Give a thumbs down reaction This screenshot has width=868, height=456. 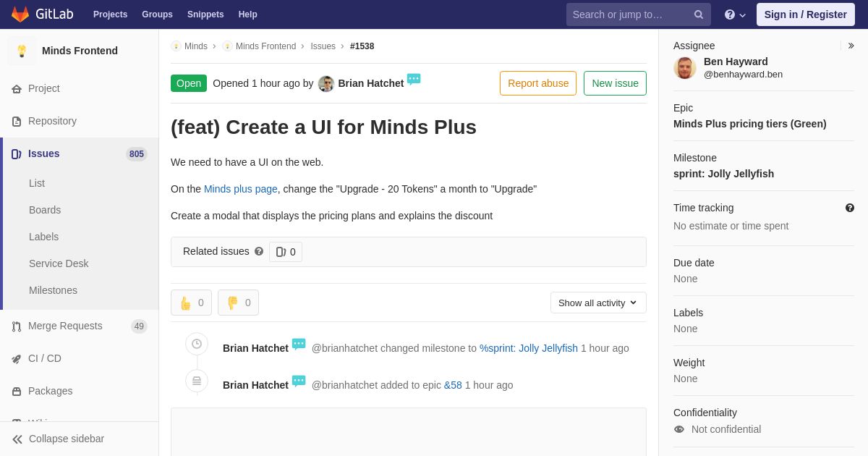tap(238, 303)
